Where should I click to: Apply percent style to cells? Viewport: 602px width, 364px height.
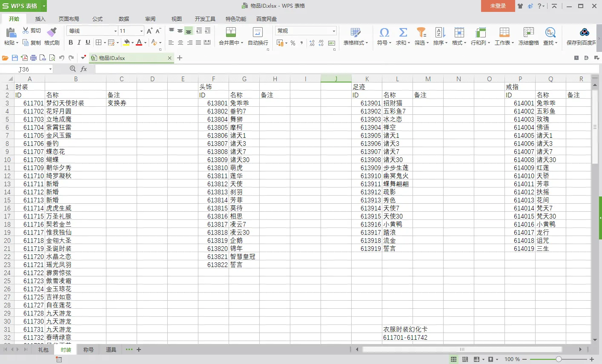293,43
